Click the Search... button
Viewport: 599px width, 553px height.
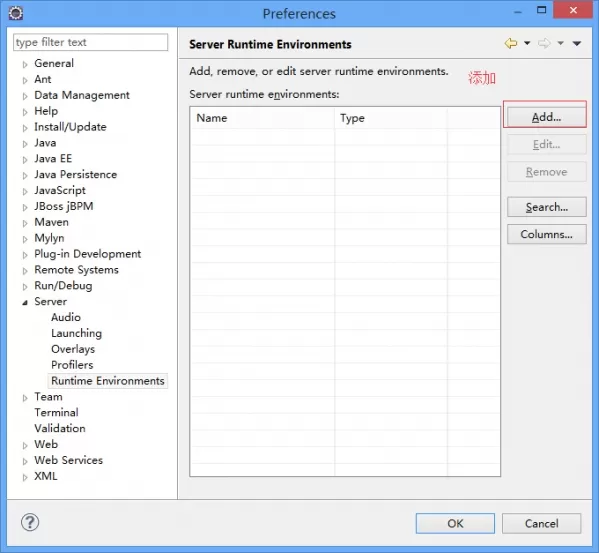pos(546,207)
